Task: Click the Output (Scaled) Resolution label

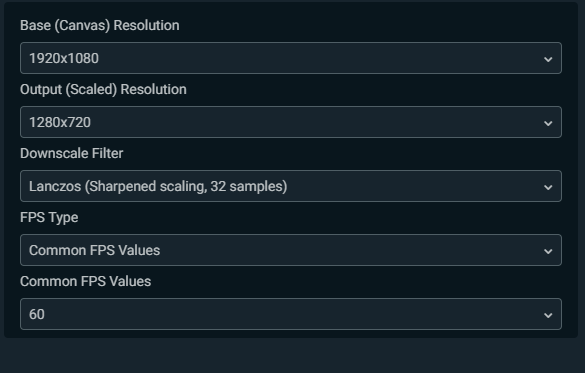Action: (103, 90)
